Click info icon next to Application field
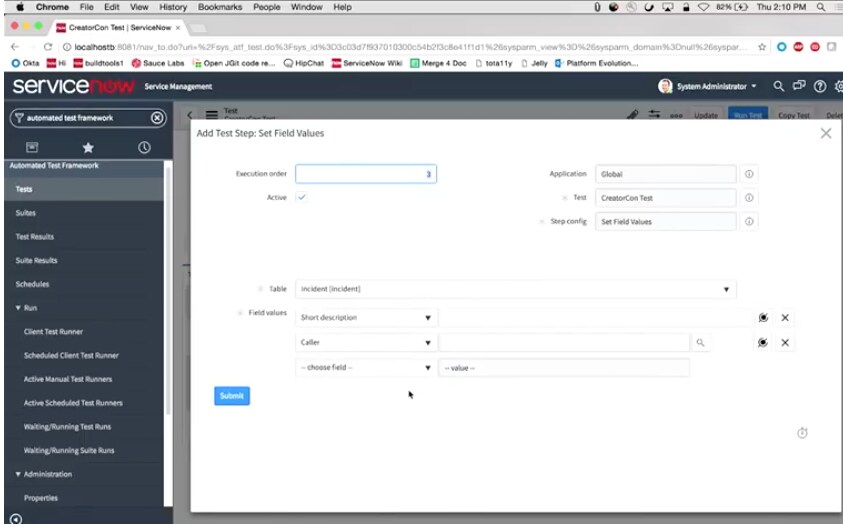 pos(749,174)
